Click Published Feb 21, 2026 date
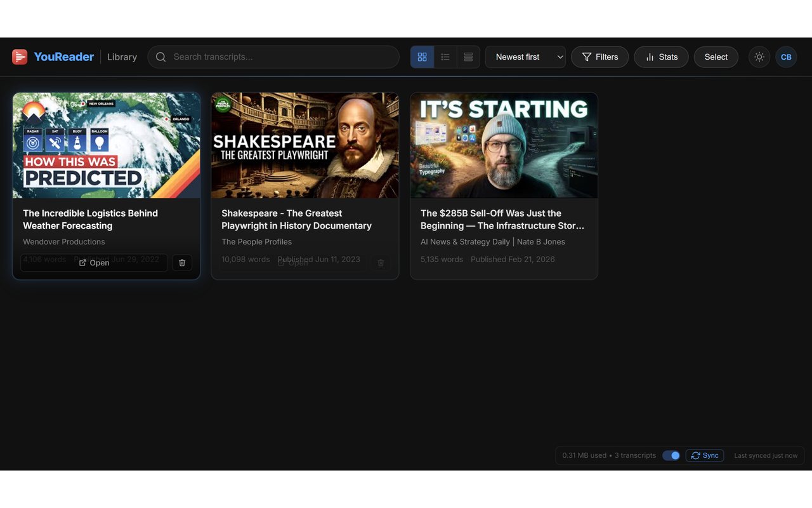This screenshot has height=508, width=812. point(513,259)
